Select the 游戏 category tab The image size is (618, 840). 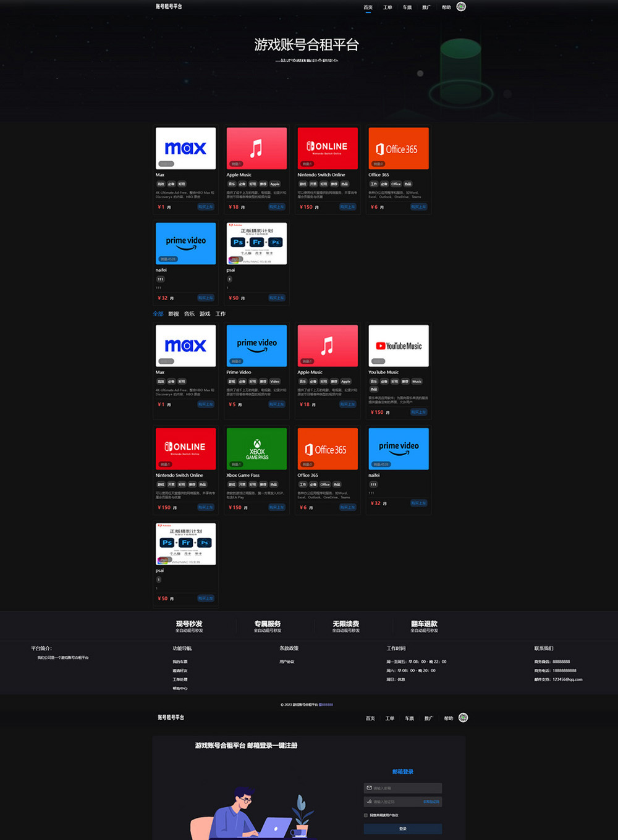pyautogui.click(x=205, y=314)
